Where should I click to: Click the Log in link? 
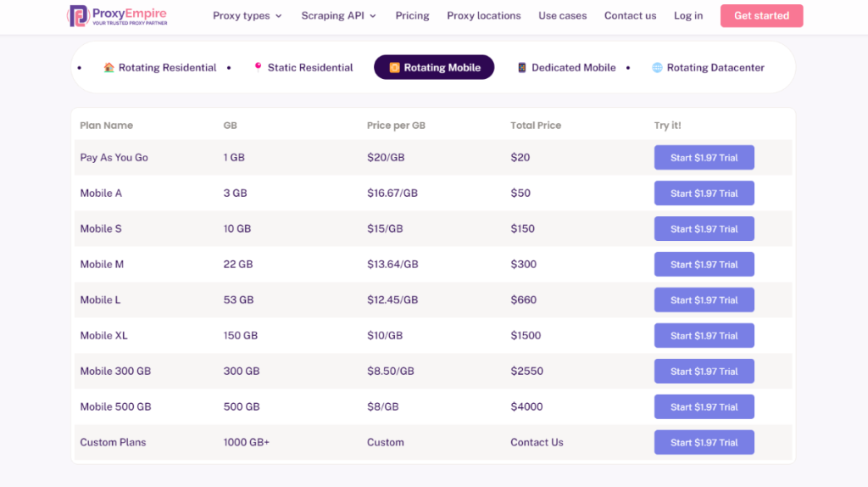coord(687,16)
